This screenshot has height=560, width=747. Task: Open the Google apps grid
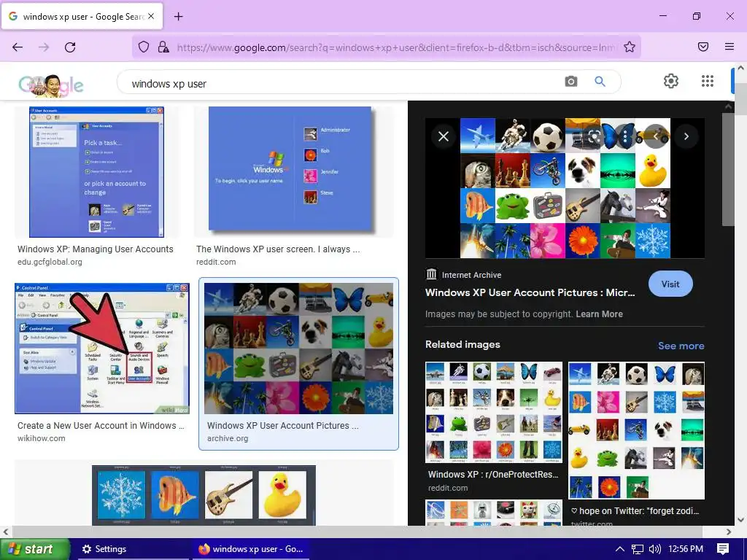coord(708,81)
